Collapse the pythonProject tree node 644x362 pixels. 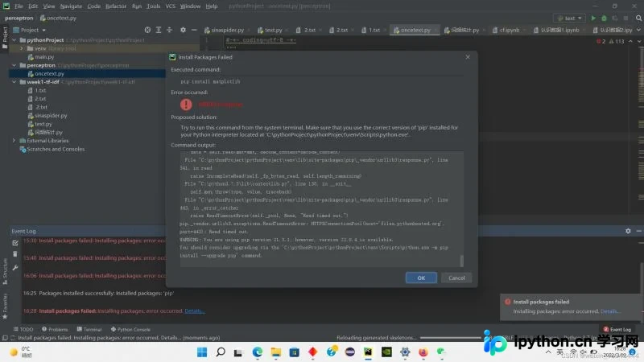click(x=14, y=40)
